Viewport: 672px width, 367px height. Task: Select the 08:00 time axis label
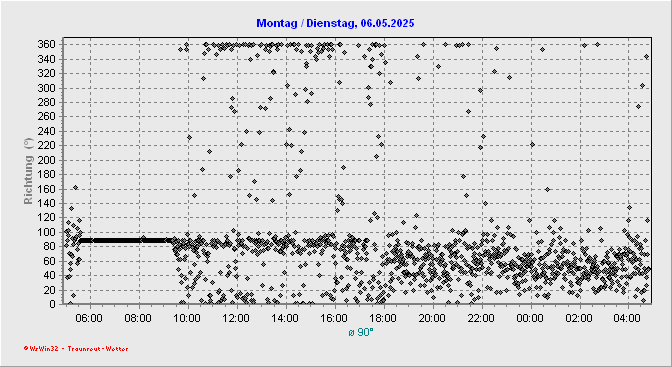tap(139, 319)
